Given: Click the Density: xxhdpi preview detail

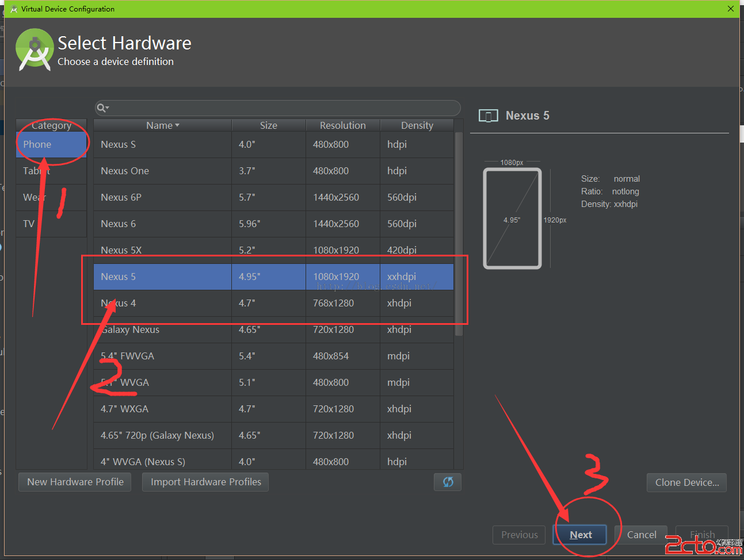Looking at the screenshot, I should [x=609, y=204].
